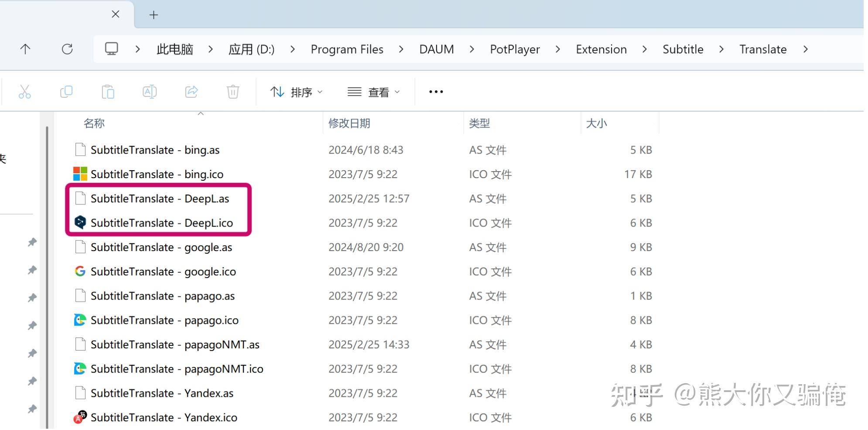Screen dimensions: 868x430
Task: Click the Rename toolbar icon
Action: (x=150, y=92)
